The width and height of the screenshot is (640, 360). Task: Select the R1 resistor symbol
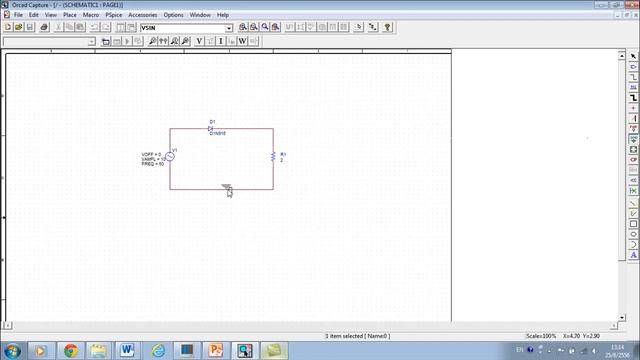point(273,156)
